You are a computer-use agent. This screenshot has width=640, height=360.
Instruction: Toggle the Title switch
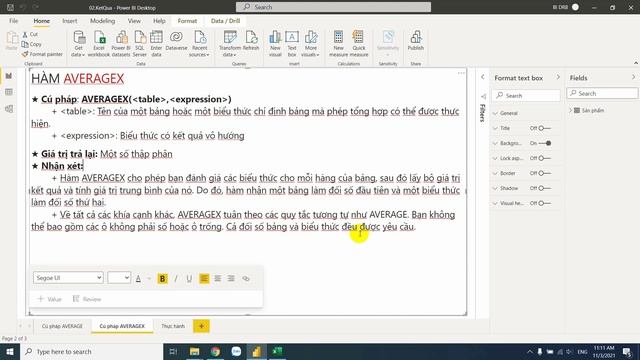tap(544, 128)
